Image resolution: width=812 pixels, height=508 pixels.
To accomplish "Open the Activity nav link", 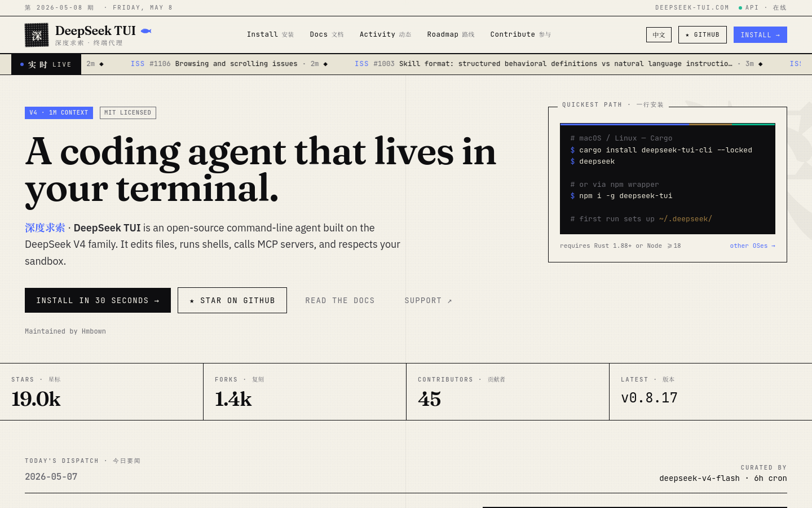I will coord(386,34).
